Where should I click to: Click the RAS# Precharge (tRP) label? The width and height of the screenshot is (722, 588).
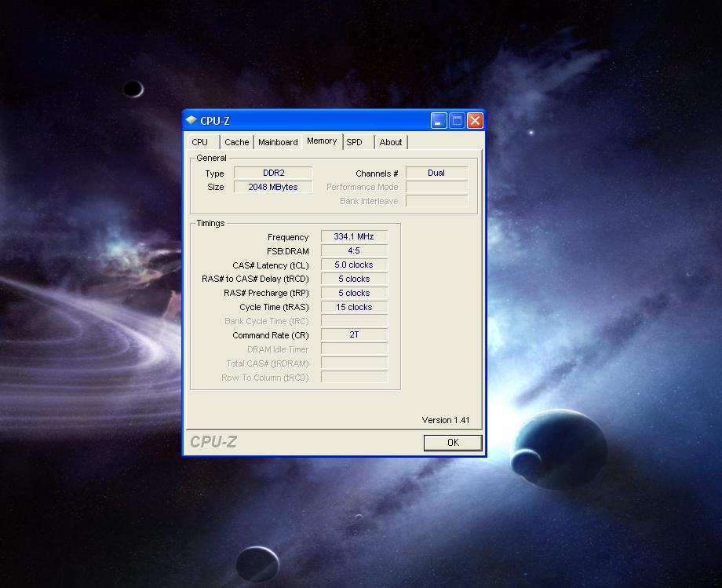266,294
